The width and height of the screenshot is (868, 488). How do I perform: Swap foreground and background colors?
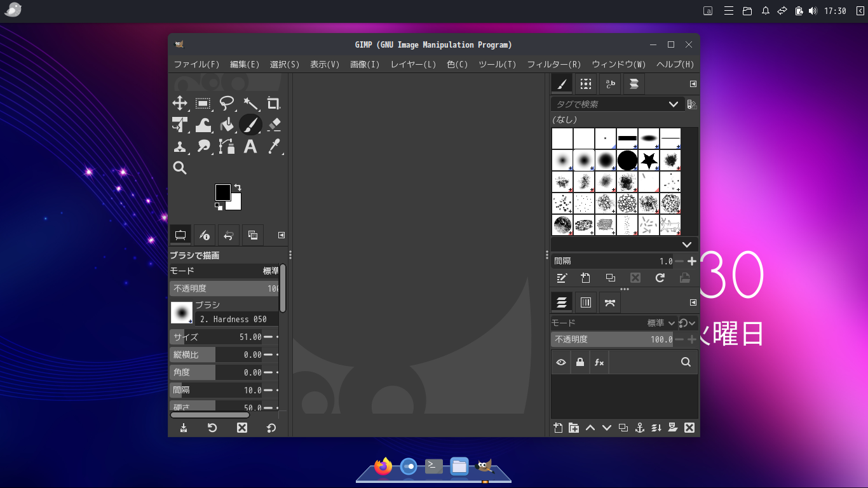tap(238, 187)
